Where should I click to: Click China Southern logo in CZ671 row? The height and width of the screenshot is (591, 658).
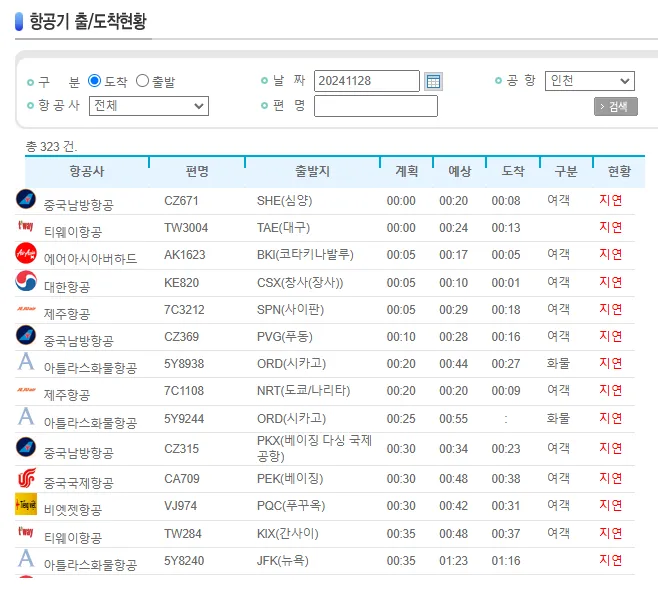coord(26,199)
